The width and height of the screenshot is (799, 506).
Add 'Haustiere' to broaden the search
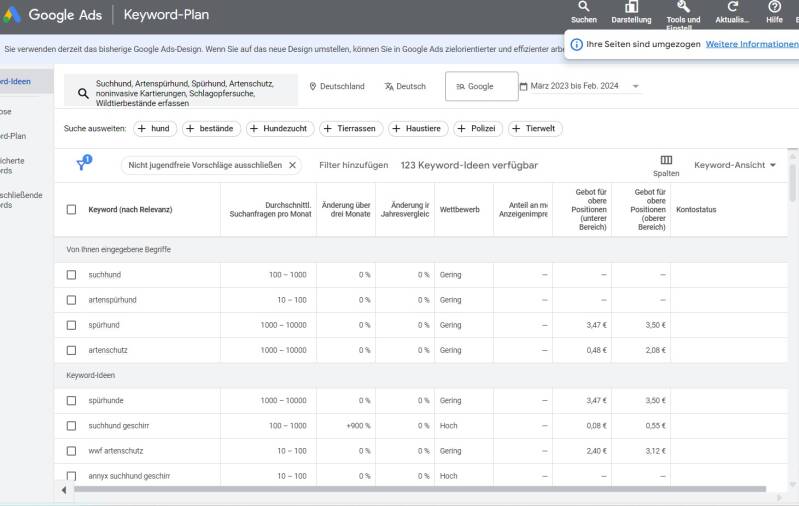[x=418, y=128]
